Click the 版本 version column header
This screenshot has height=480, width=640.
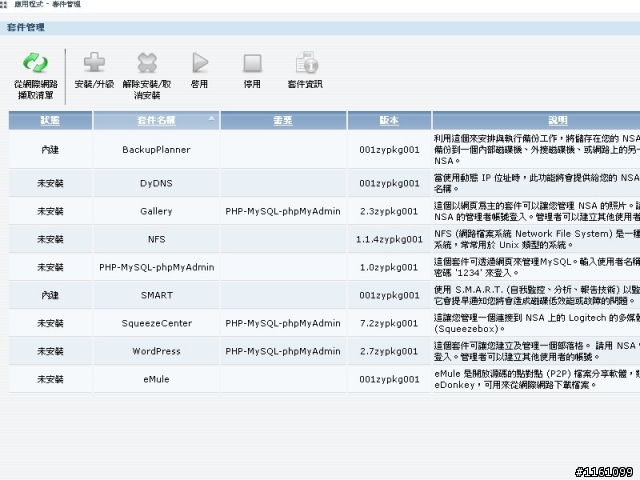click(x=389, y=120)
